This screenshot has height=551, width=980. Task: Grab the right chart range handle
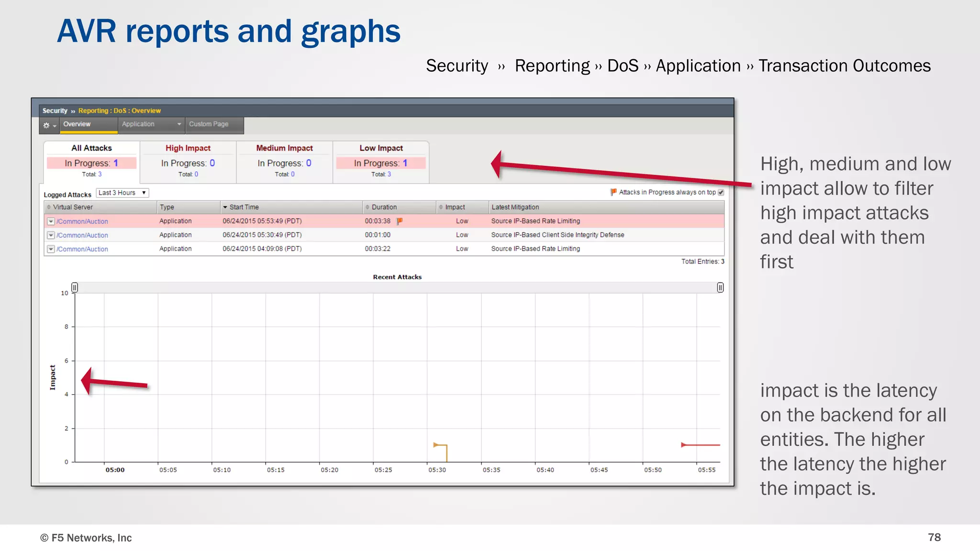coord(720,287)
